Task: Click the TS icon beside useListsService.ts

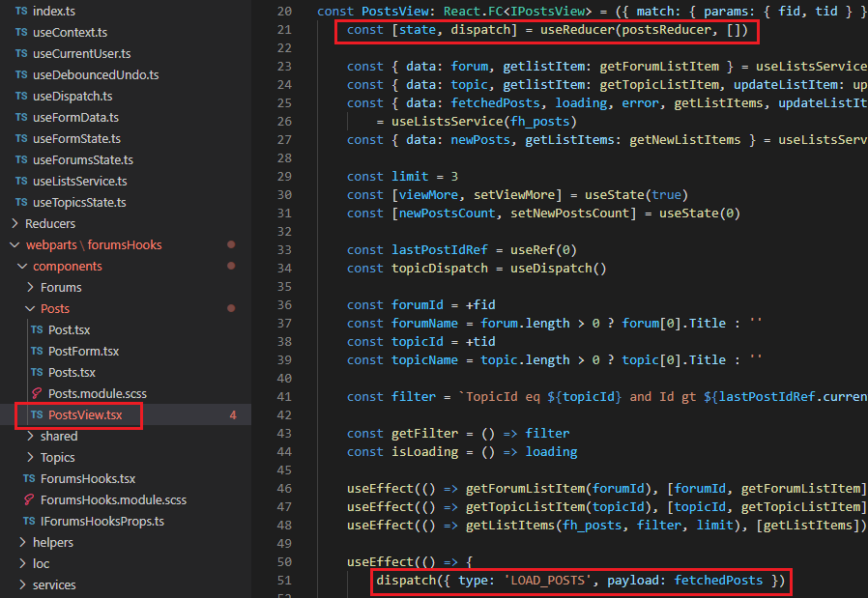Action: coord(21,182)
